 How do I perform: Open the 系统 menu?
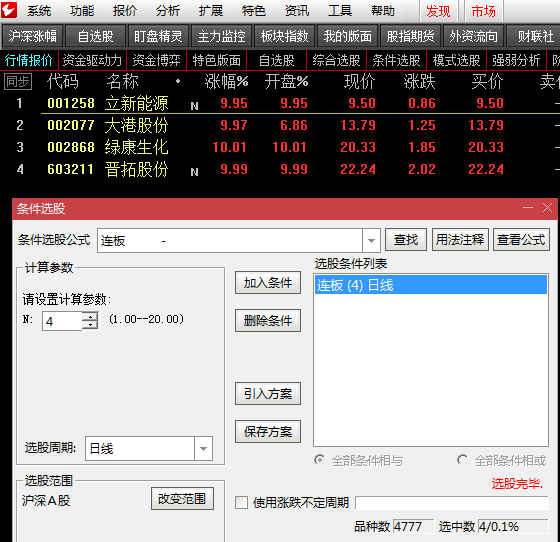39,11
